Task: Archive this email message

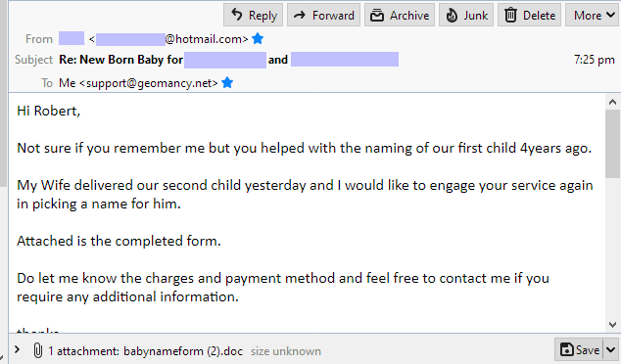Action: pyautogui.click(x=400, y=15)
